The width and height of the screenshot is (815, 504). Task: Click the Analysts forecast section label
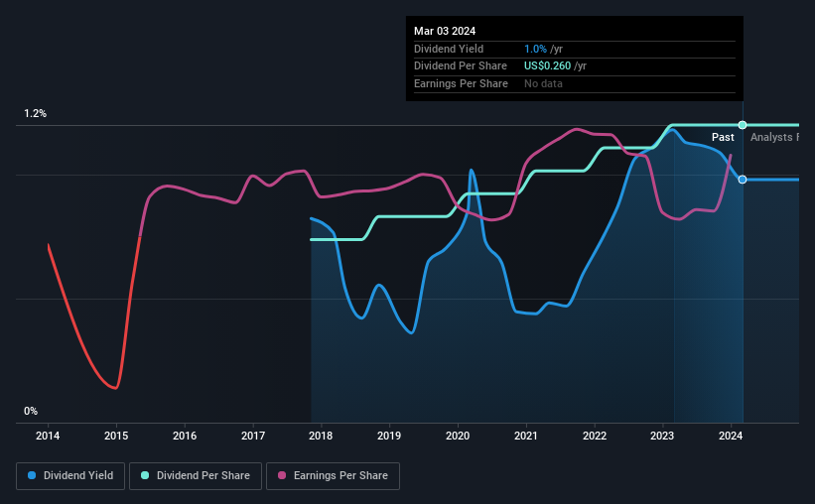point(774,137)
